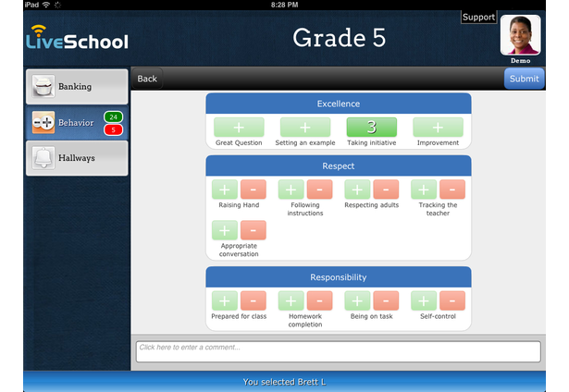Give a negative Self-control mark

(x=452, y=300)
